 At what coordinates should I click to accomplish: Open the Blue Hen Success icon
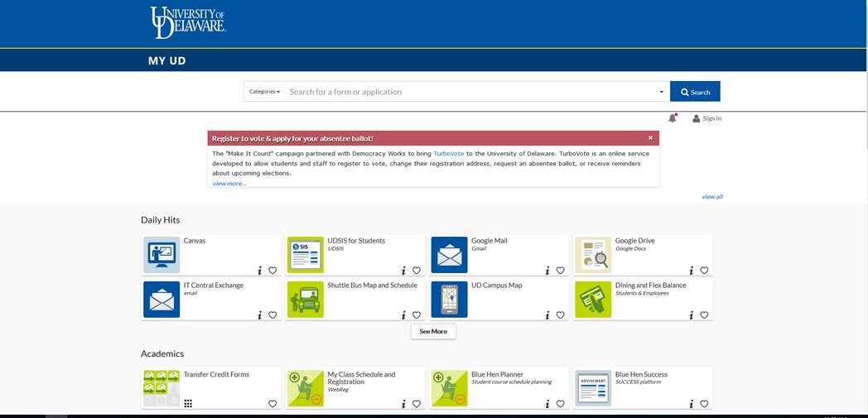593,389
